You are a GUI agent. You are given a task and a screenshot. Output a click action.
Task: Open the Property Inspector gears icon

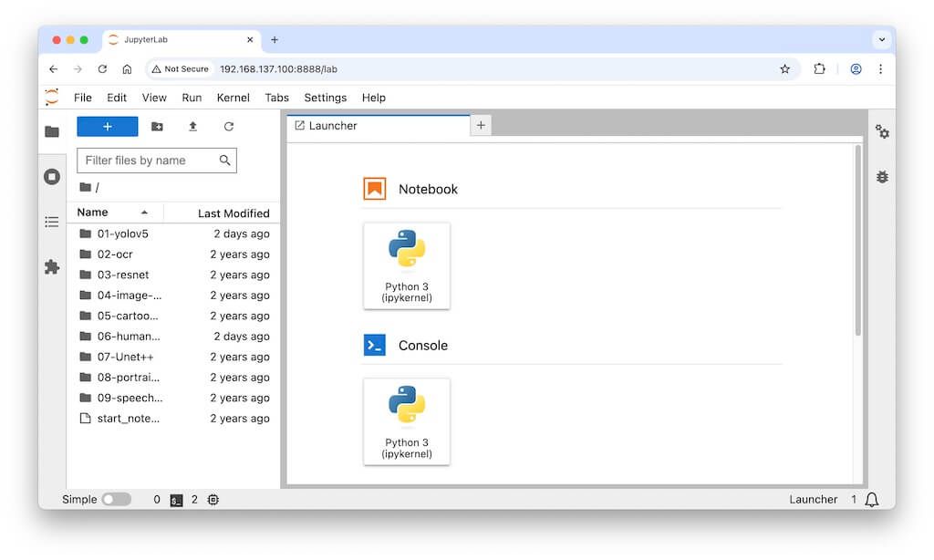coord(882,132)
